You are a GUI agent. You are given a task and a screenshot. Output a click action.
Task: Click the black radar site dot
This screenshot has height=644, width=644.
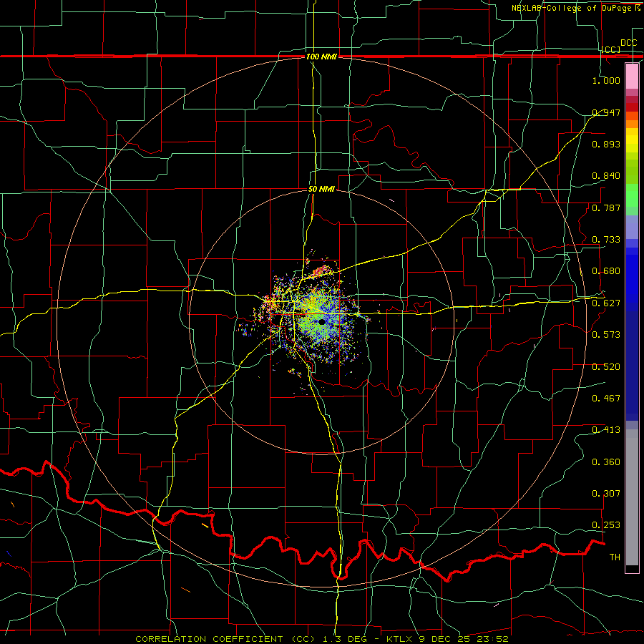tap(322, 322)
